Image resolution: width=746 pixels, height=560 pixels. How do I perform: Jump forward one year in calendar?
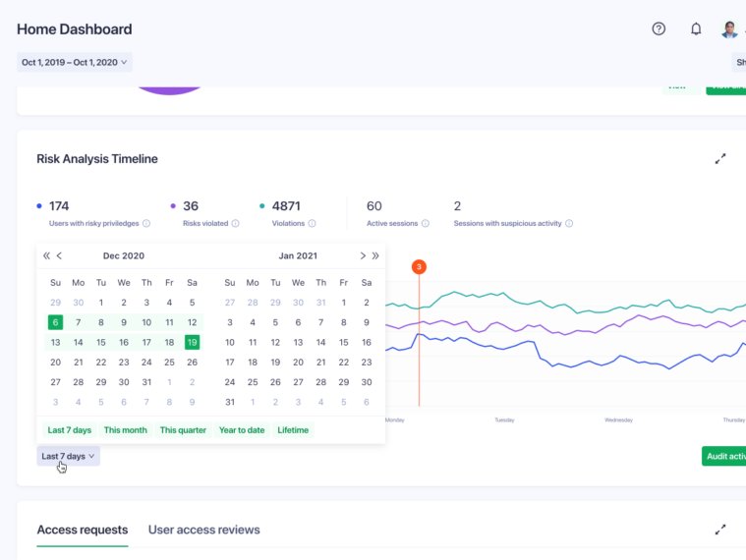tap(375, 255)
